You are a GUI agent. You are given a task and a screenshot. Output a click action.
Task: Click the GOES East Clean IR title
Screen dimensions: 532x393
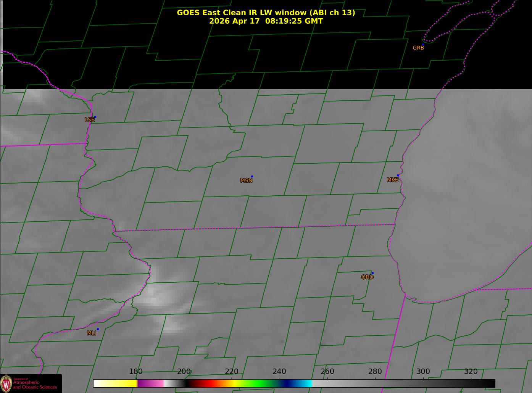266,13
